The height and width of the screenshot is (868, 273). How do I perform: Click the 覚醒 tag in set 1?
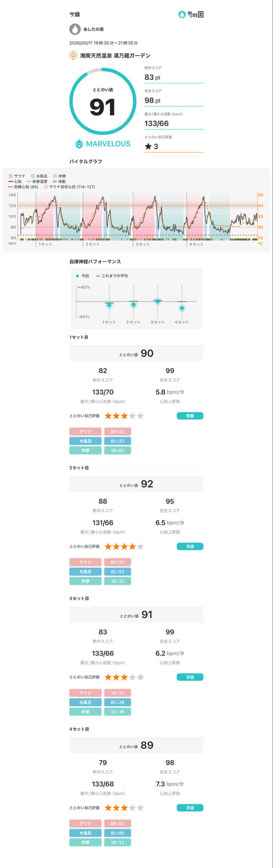190,416
